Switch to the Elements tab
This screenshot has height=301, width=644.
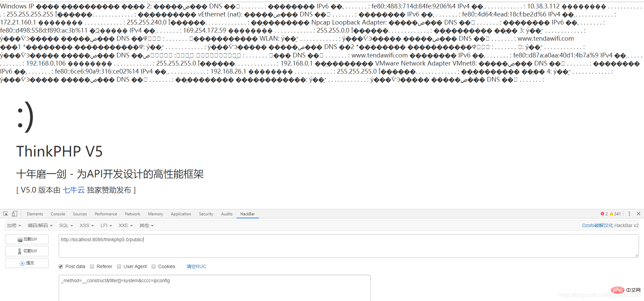[x=35, y=214]
